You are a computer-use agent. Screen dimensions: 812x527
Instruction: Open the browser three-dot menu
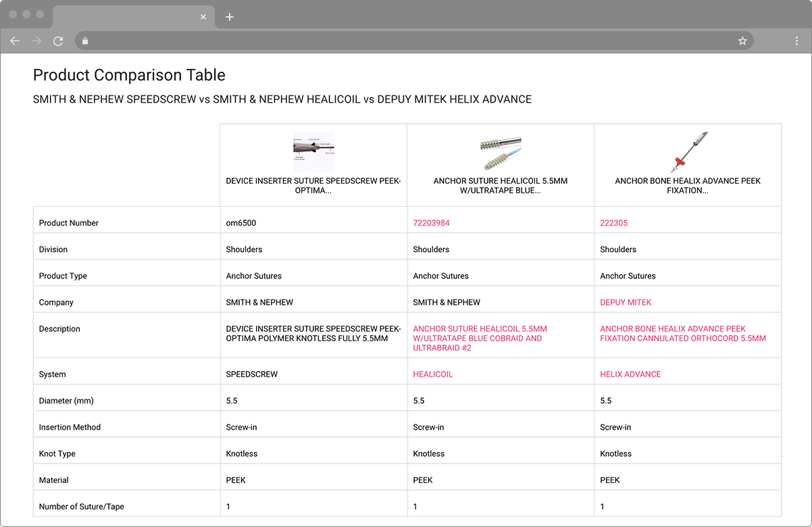(797, 41)
